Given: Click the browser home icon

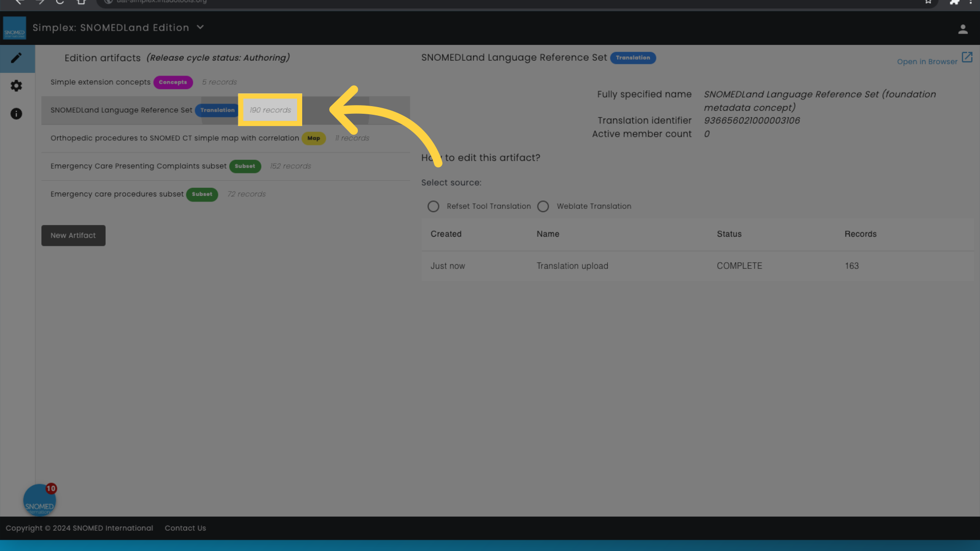Looking at the screenshot, I should 81,2.
